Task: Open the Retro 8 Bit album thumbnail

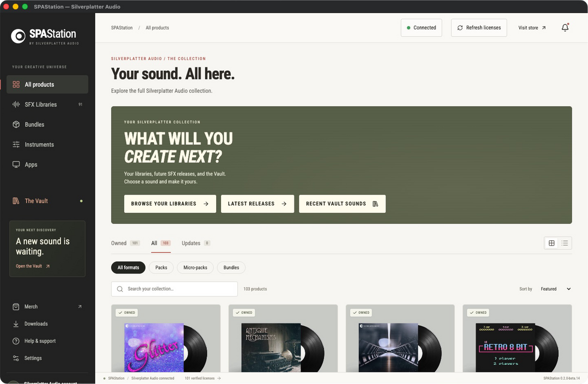Action: tap(505, 348)
